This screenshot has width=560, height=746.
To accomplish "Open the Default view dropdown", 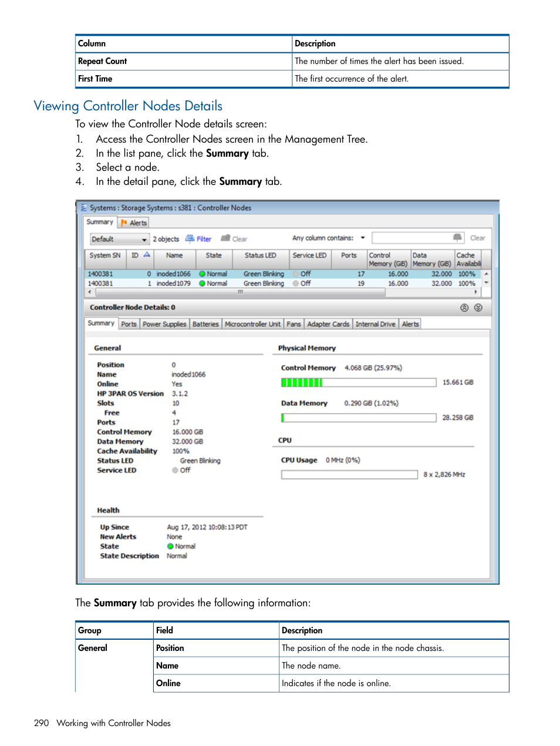I will coord(119,239).
